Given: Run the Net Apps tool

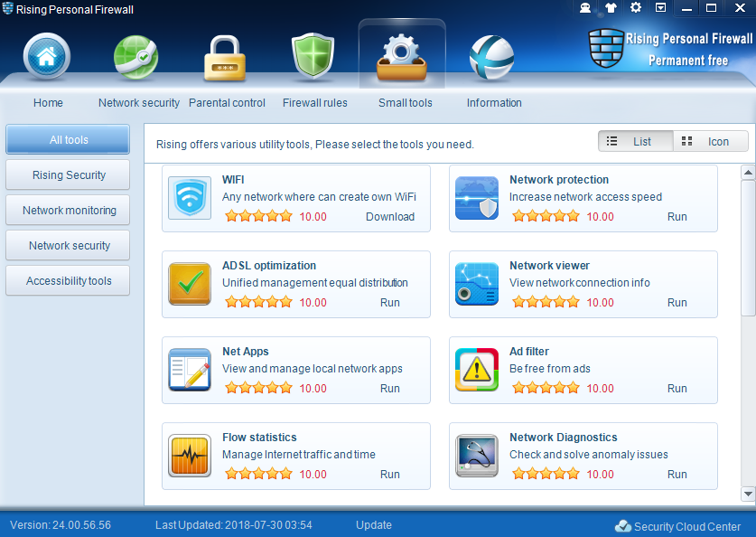Looking at the screenshot, I should pyautogui.click(x=390, y=389).
